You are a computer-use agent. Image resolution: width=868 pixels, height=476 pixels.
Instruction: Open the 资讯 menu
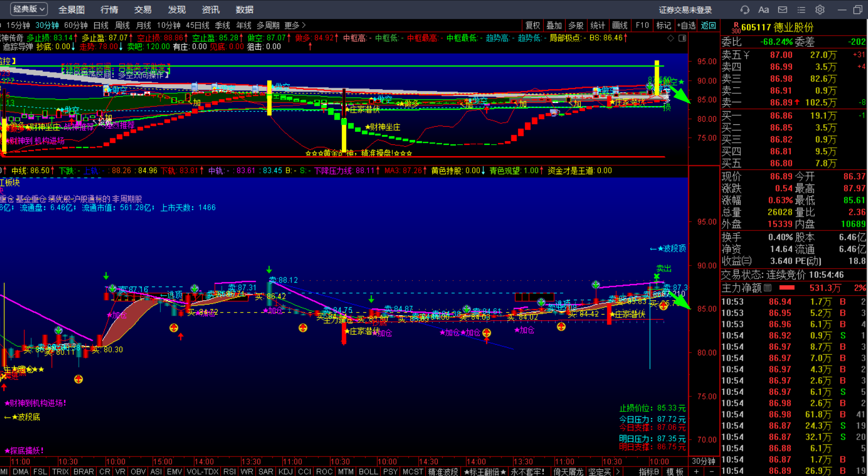[x=211, y=10]
